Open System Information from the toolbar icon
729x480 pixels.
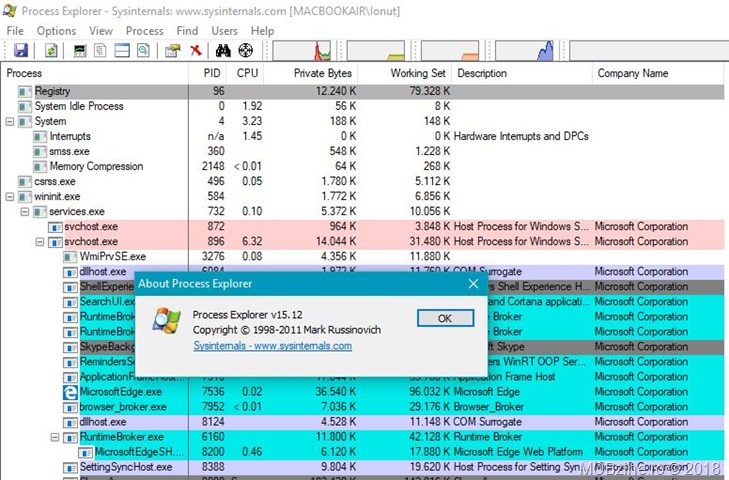(x=80, y=50)
